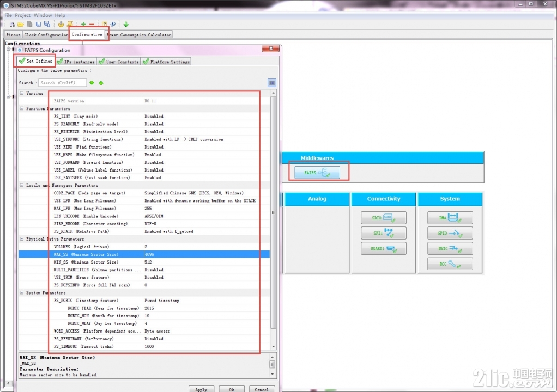The height and width of the screenshot is (392, 557).
Task: Click the description pane scrollbar
Action: point(273,365)
